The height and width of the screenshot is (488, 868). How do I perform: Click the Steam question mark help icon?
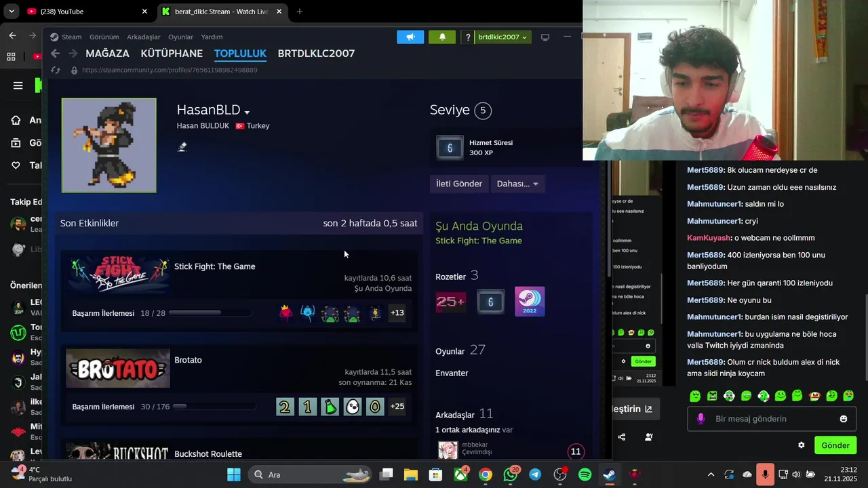[467, 37]
